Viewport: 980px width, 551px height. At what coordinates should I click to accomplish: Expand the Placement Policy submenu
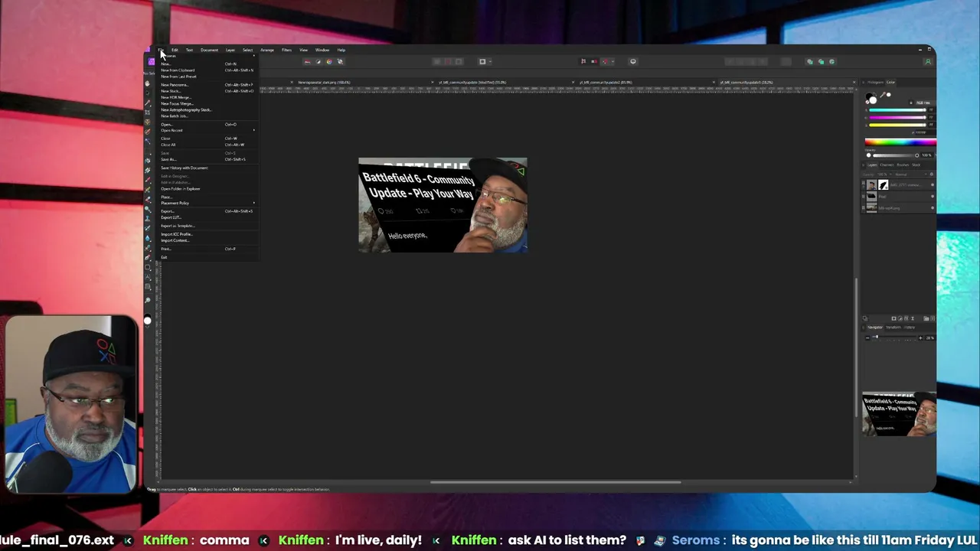coord(207,203)
